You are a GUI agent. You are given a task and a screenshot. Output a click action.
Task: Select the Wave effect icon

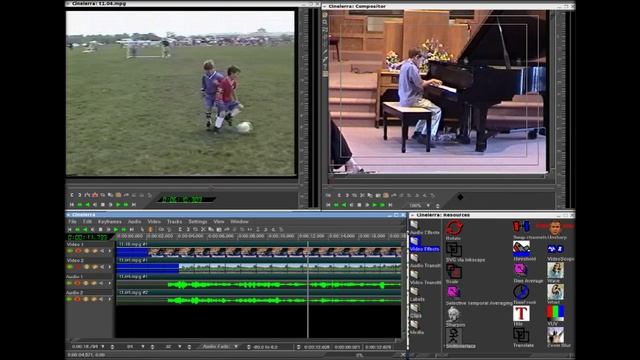tap(556, 270)
